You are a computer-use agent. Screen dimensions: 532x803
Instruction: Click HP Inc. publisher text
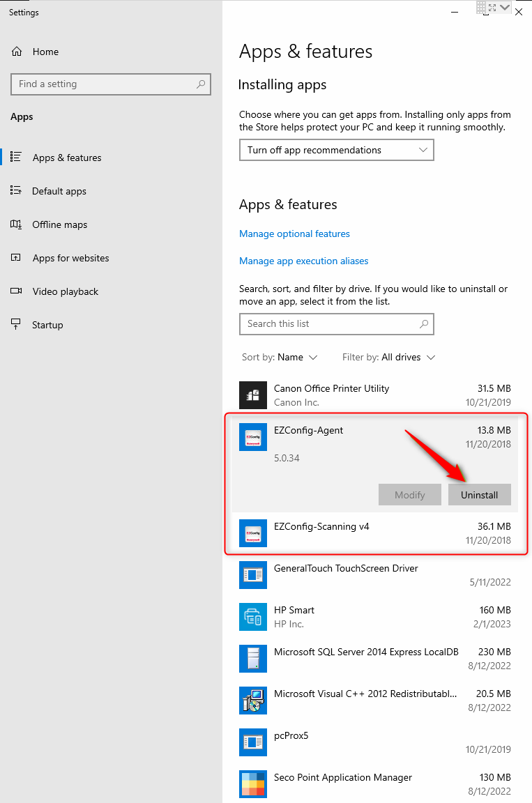pos(289,624)
